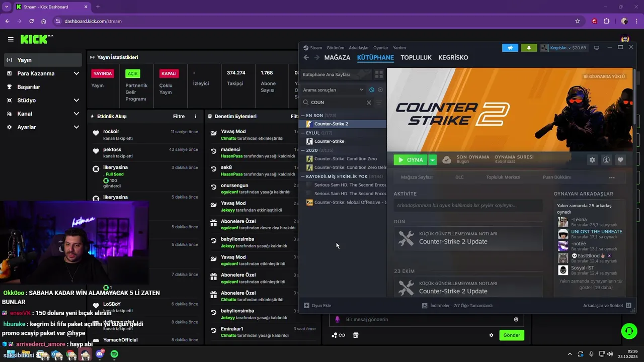Select Counter-Strike 2 in library list
Viewport: 644px width, 362px height.
point(343,124)
